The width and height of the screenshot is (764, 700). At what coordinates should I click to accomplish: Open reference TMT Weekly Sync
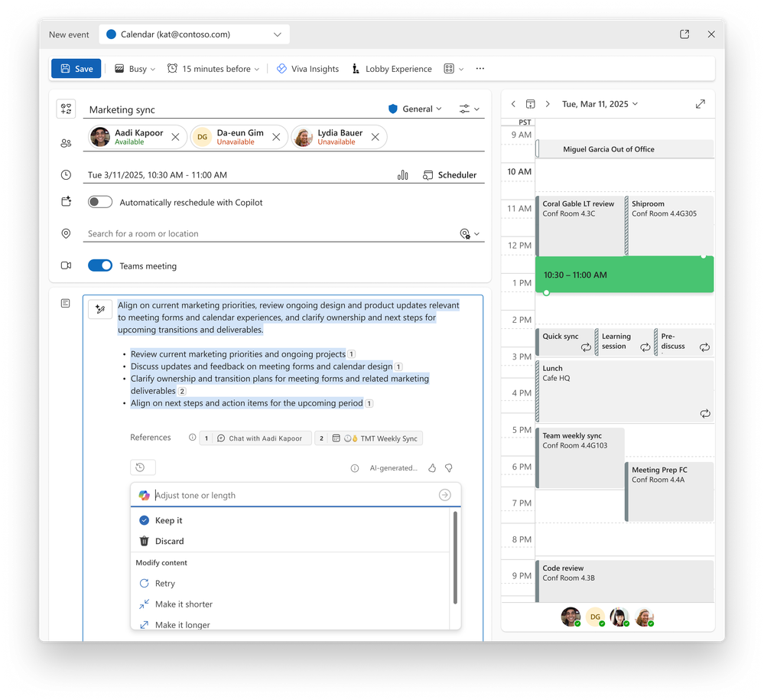point(369,438)
